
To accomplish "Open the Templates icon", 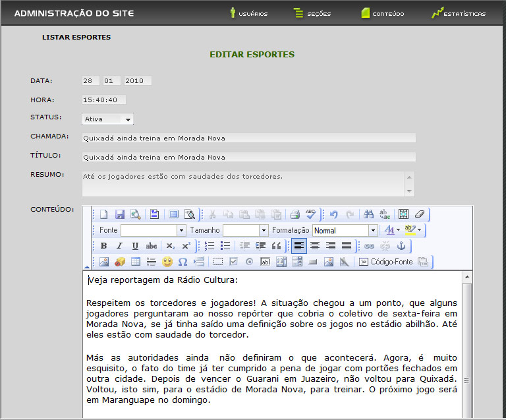I will 154,214.
